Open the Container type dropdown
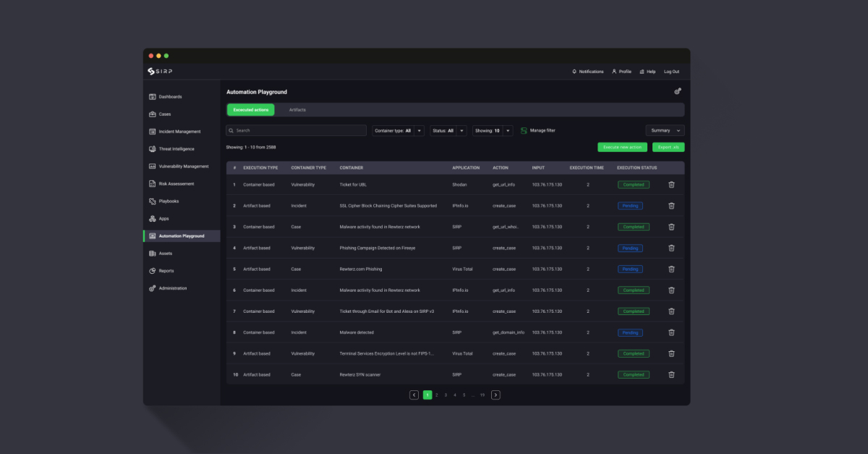 click(418, 130)
